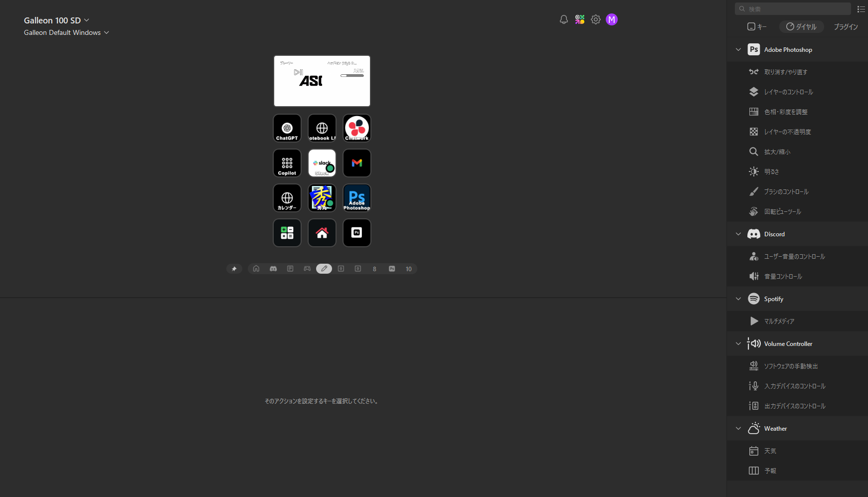Open the Galleon Default Windows profile dropdown
The height and width of the screenshot is (497, 868).
click(x=66, y=32)
